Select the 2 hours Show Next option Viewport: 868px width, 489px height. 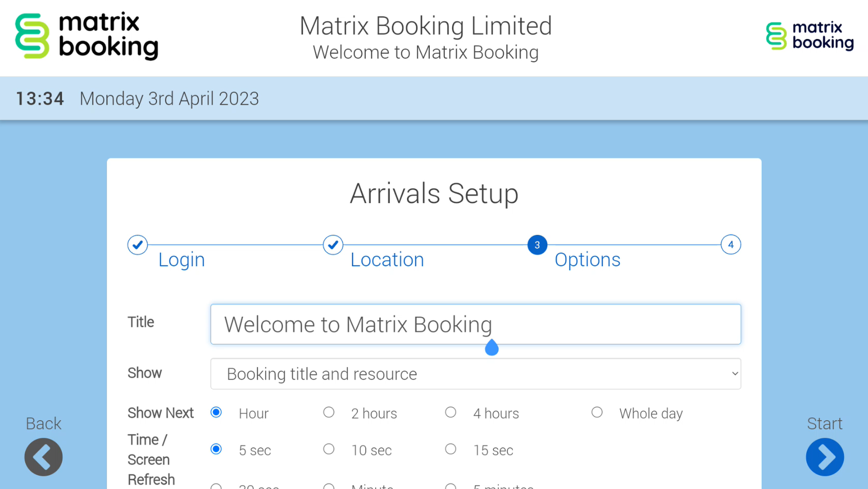pyautogui.click(x=329, y=413)
